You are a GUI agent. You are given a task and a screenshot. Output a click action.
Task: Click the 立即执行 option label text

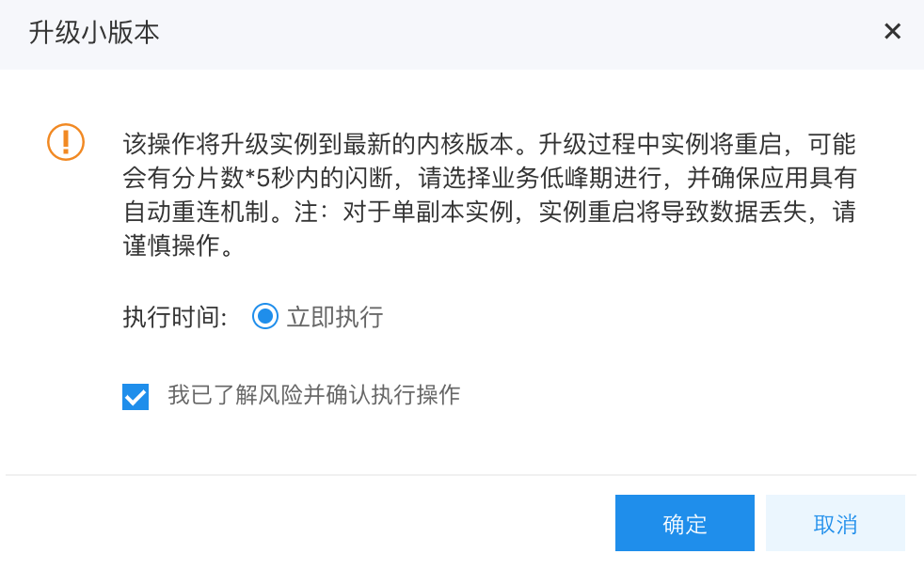click(335, 317)
